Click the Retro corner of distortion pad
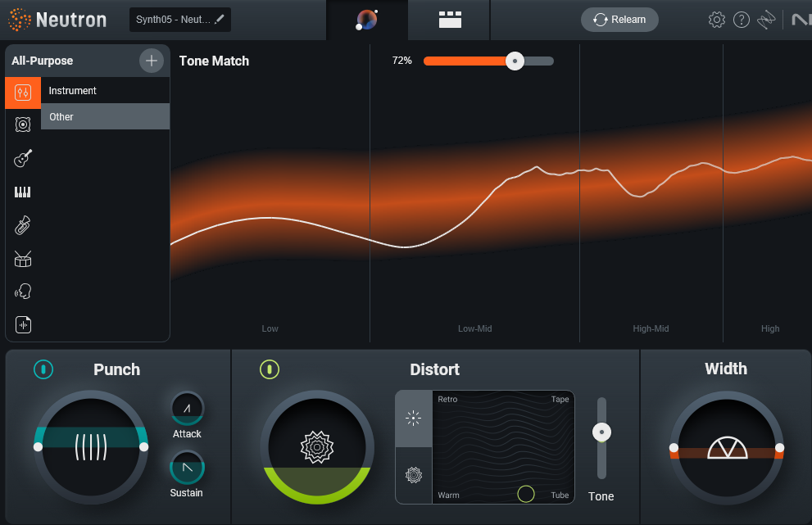The height and width of the screenshot is (525, 812). tap(447, 399)
